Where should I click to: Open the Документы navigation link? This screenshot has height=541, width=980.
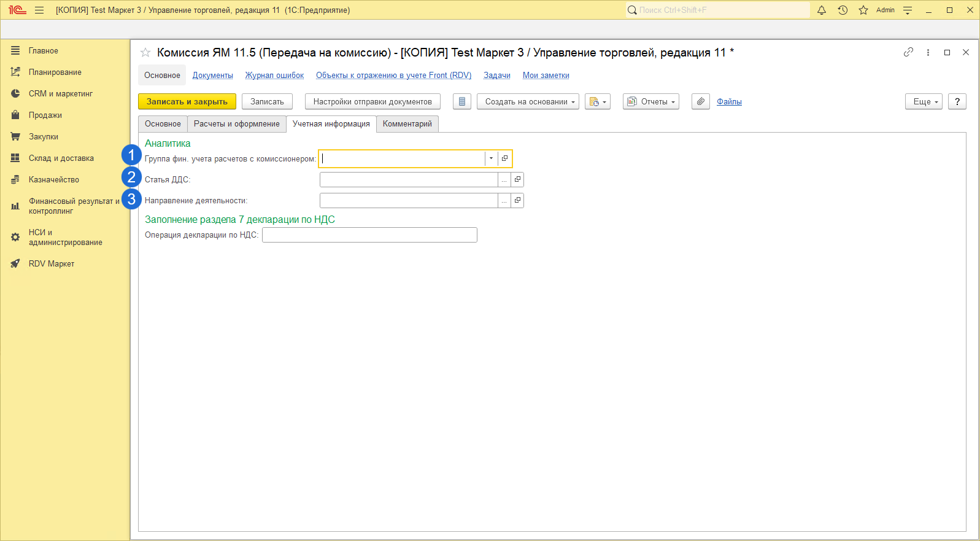(213, 76)
